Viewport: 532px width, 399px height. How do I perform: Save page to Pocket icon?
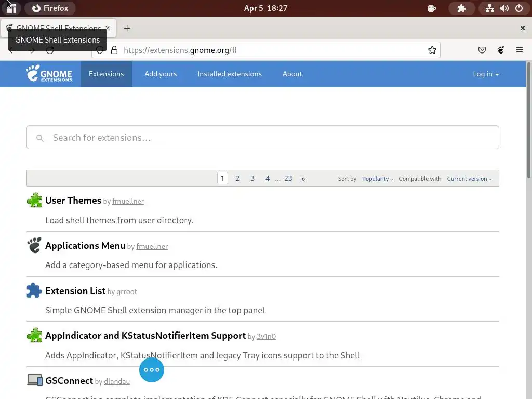pos(482,50)
